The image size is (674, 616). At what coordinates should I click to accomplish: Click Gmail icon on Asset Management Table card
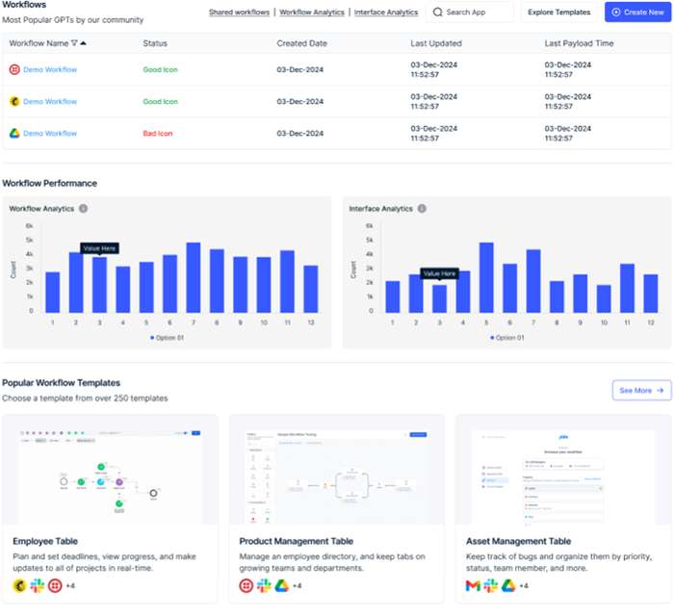(x=473, y=585)
